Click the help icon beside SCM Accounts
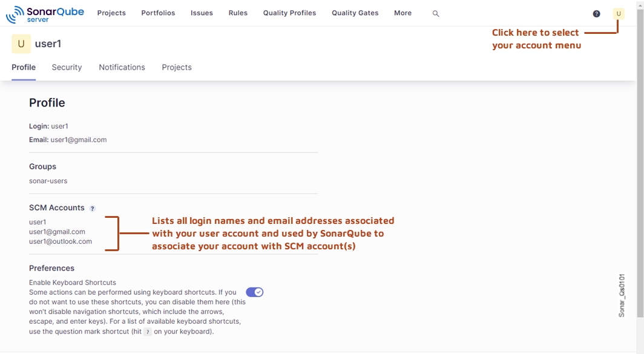Screen dimensions: 644x354 pos(93,208)
